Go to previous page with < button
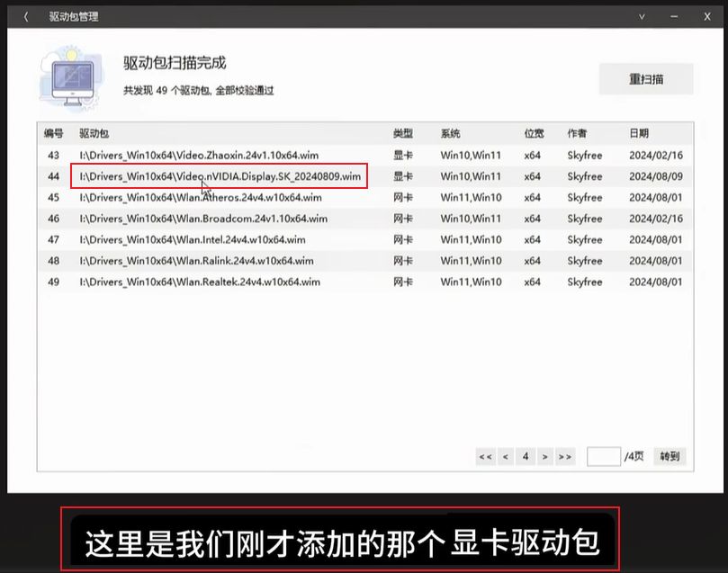The image size is (728, 573). coord(506,457)
